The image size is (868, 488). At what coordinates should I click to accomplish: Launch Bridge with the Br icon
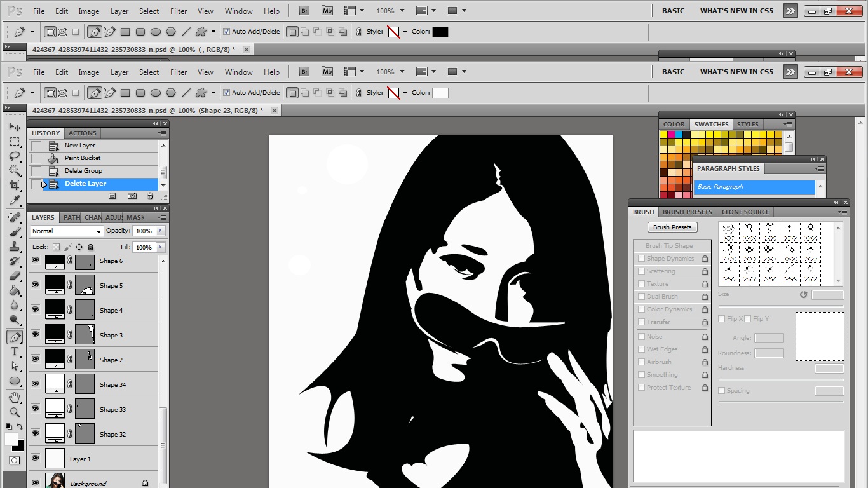304,72
